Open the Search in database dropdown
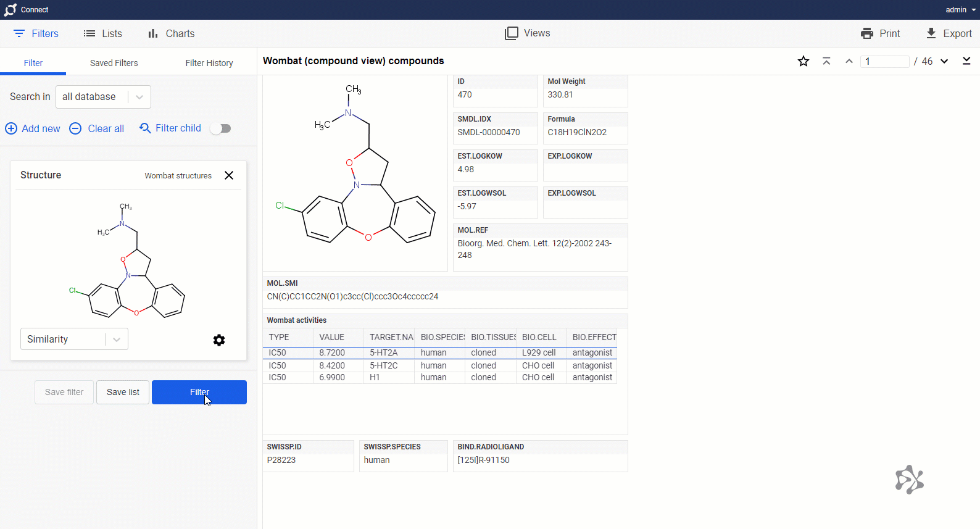The height and width of the screenshot is (529, 980). pyautogui.click(x=103, y=97)
